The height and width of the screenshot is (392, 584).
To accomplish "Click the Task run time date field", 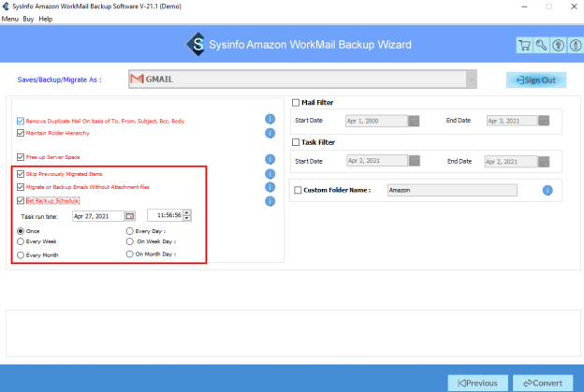I will pyautogui.click(x=98, y=216).
